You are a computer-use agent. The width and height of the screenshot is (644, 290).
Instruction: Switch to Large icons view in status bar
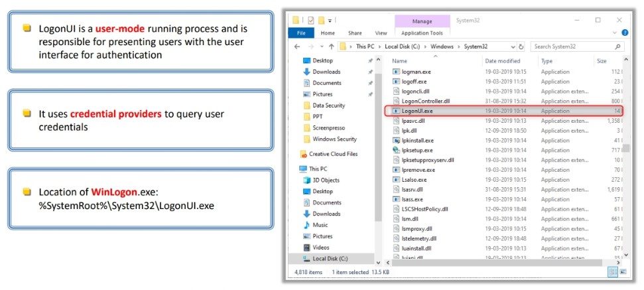(x=623, y=272)
